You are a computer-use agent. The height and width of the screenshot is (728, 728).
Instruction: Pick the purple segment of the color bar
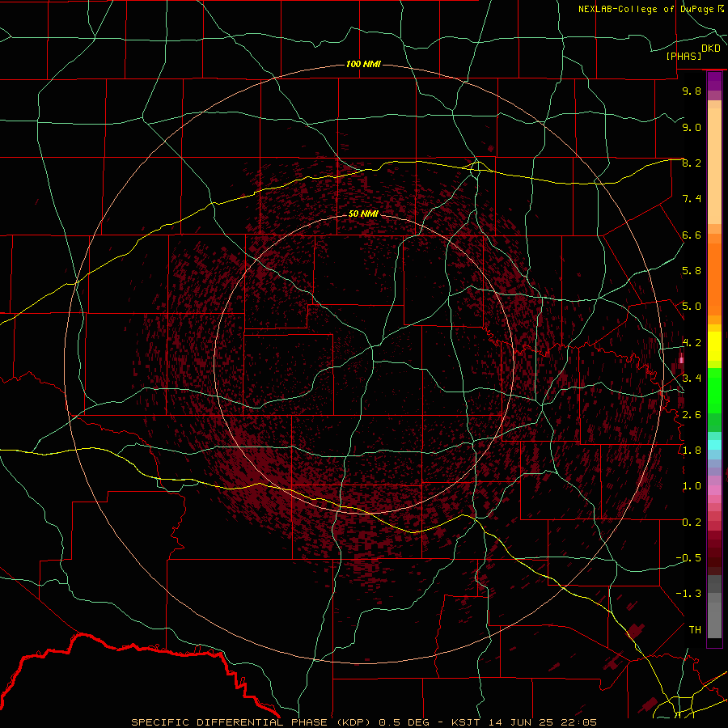pos(714,81)
